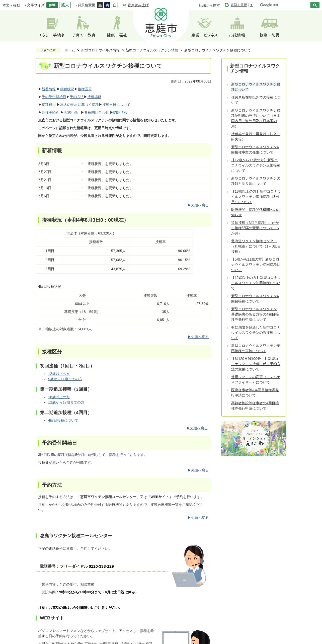322x644 pixels.
Task: Click the 恵庭市 Eniwa City logo
Action: tap(161, 23)
